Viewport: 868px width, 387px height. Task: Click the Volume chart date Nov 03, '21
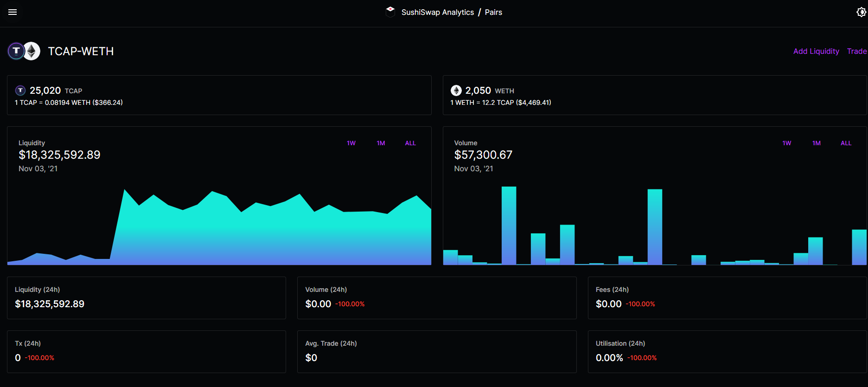[473, 169]
